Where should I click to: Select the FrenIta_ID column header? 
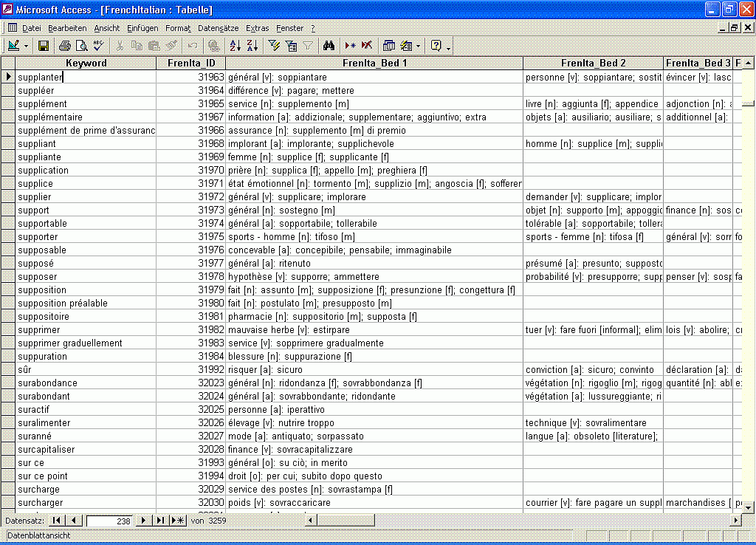191,64
